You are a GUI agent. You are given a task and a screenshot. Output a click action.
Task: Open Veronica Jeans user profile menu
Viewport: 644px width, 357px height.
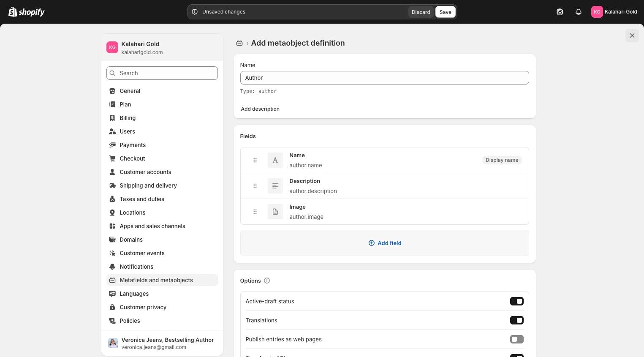pos(162,343)
